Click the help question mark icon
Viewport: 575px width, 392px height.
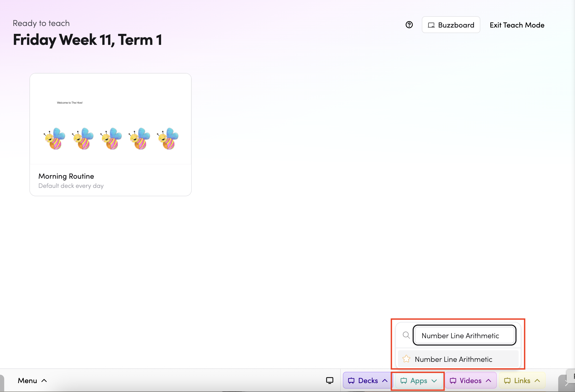coord(409,25)
